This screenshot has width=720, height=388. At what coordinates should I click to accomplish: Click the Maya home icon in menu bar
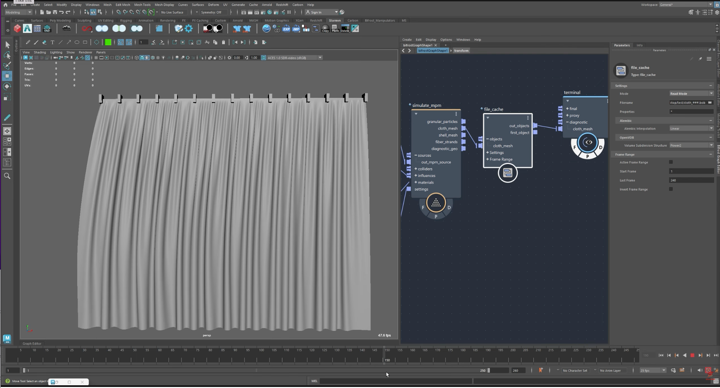click(6, 5)
